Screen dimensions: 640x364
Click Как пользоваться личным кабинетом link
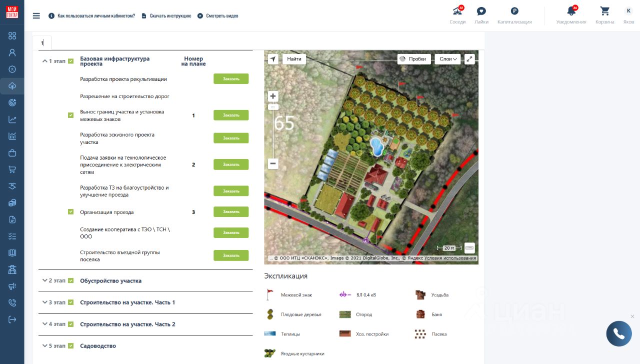(92, 16)
